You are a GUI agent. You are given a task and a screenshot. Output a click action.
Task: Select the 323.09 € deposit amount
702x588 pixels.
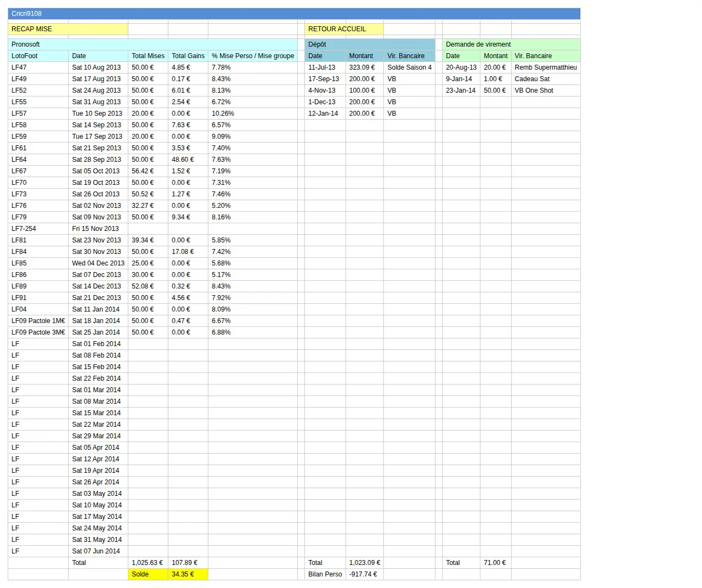[365, 67]
